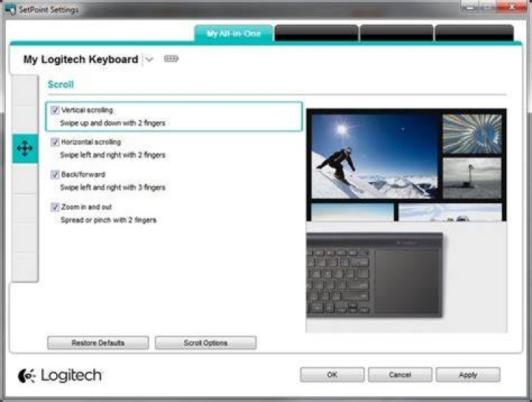The width and height of the screenshot is (532, 402).
Task: Click the Restore Defaults button
Action: coord(98,343)
